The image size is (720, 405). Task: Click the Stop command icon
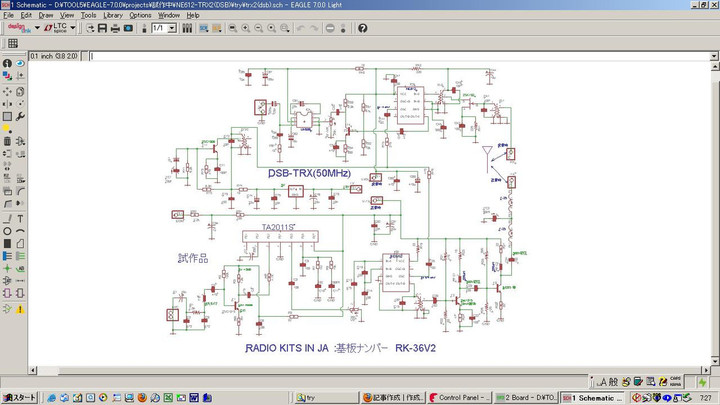click(330, 28)
